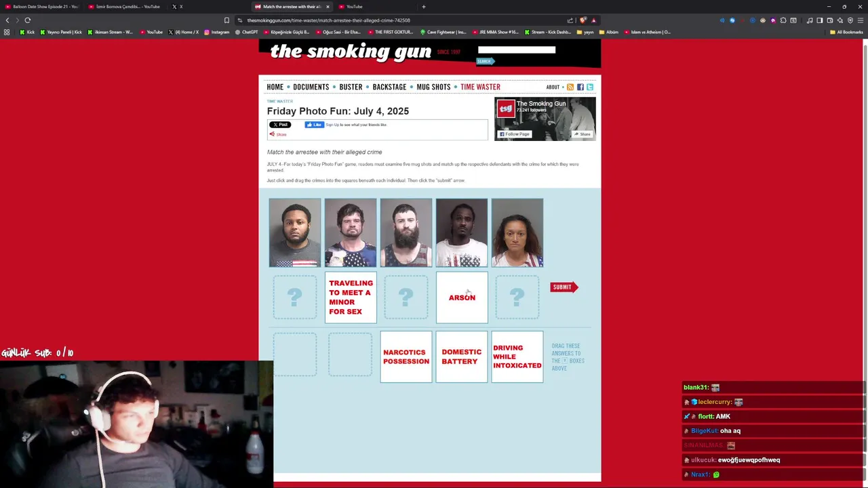This screenshot has width=868, height=488.
Task: Open the Home / X bookmark
Action: [184, 32]
